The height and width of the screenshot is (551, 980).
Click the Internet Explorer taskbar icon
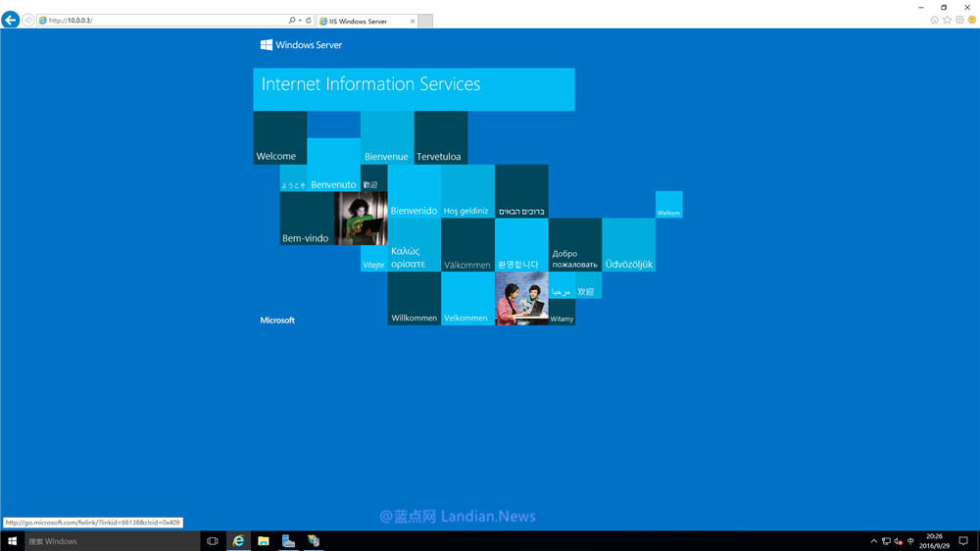pos(238,541)
